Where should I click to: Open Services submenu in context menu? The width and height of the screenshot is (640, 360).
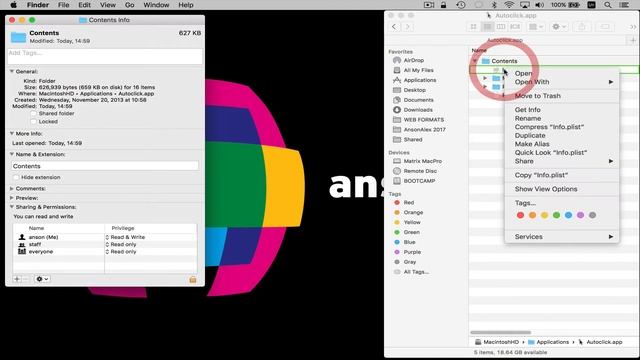point(562,237)
